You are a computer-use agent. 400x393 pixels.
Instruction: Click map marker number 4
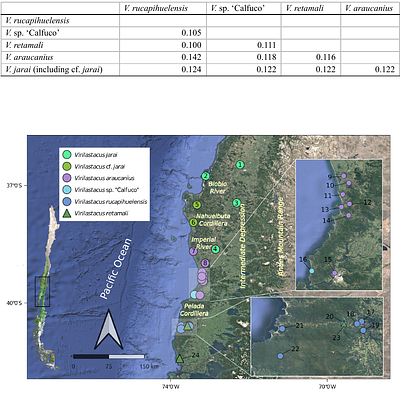click(x=215, y=249)
